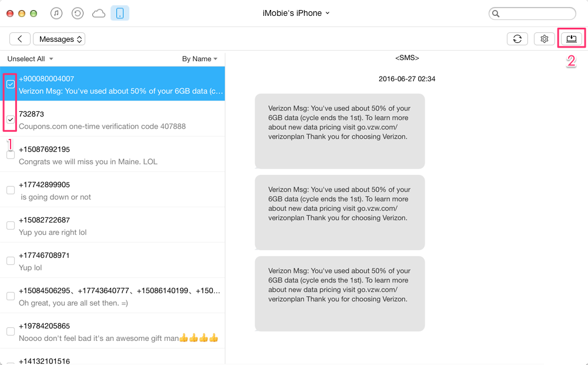Refresh the messages list
Viewport: 588px width, 365px height.
coord(517,39)
